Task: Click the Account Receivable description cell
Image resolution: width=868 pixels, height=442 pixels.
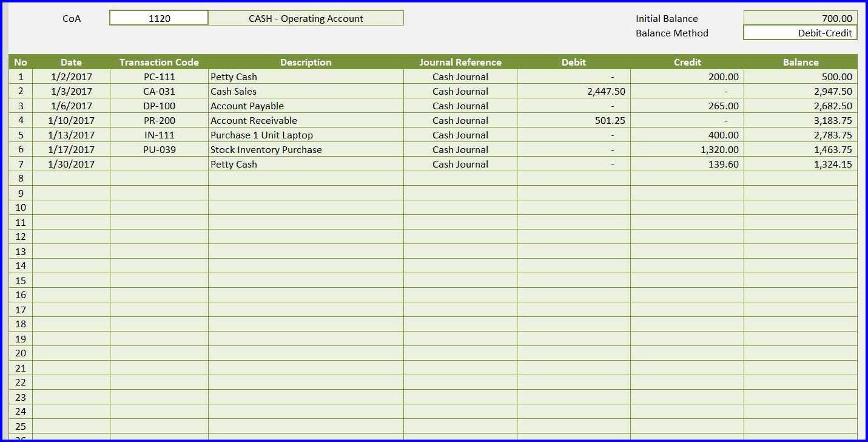Action: pyautogui.click(x=306, y=120)
